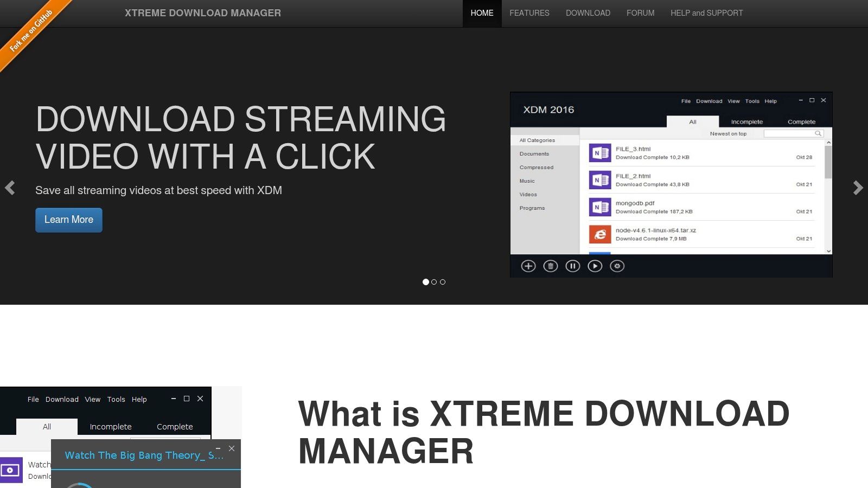Image resolution: width=868 pixels, height=488 pixels.
Task: Click the Learn More button
Action: 69,220
